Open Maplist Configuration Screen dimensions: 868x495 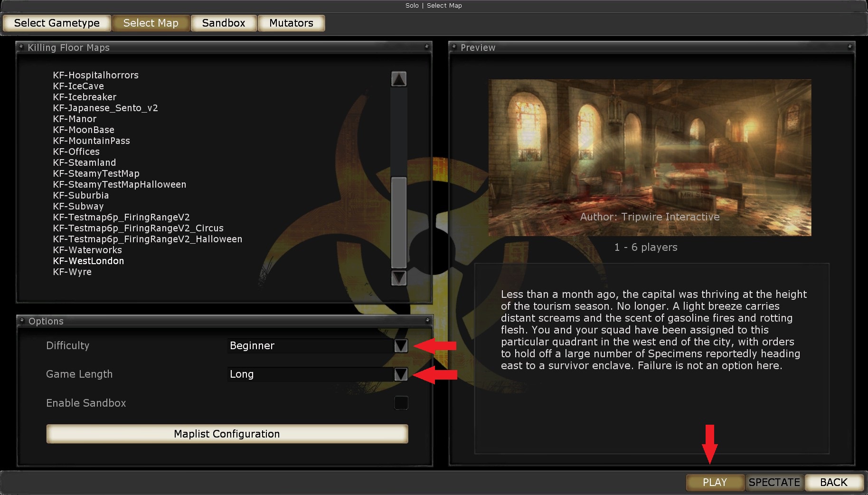click(x=227, y=434)
